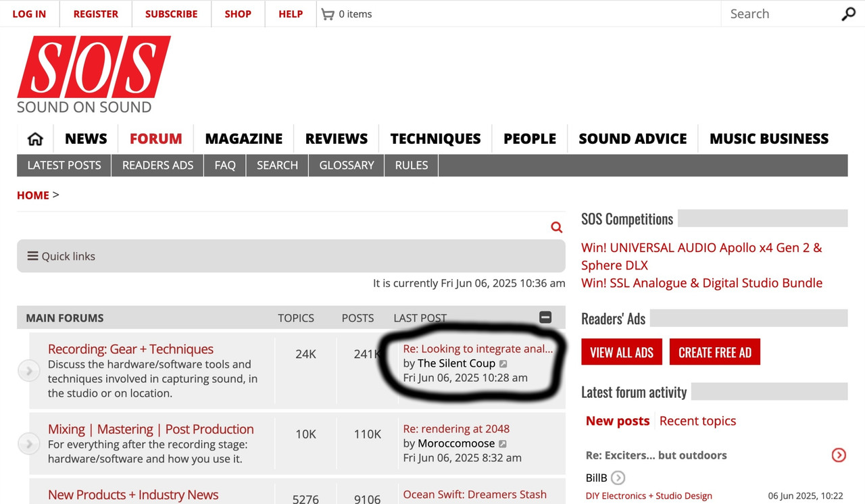Click the CREATE FREE AD button
Image resolution: width=865 pixels, height=504 pixels.
(715, 352)
